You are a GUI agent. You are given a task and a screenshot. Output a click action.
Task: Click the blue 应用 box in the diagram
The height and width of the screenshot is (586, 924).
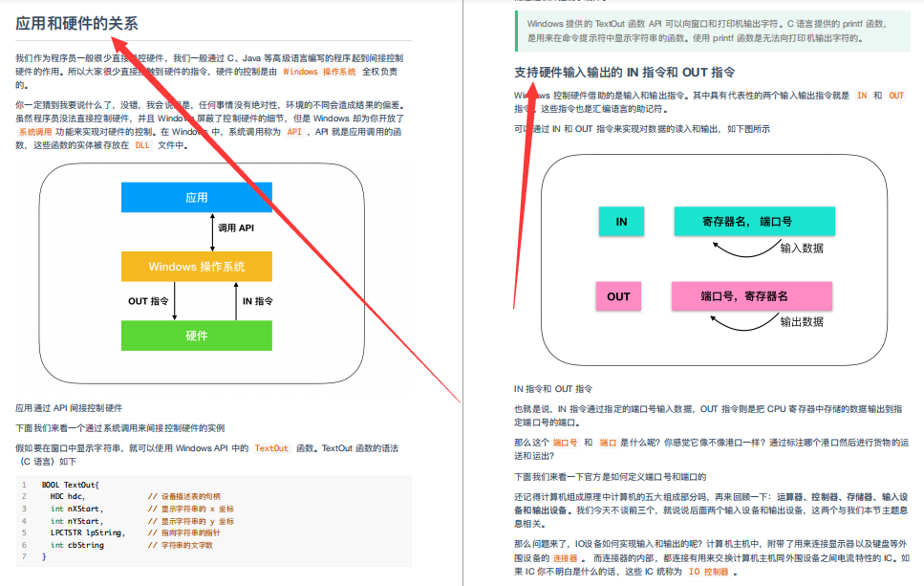pyautogui.click(x=196, y=197)
